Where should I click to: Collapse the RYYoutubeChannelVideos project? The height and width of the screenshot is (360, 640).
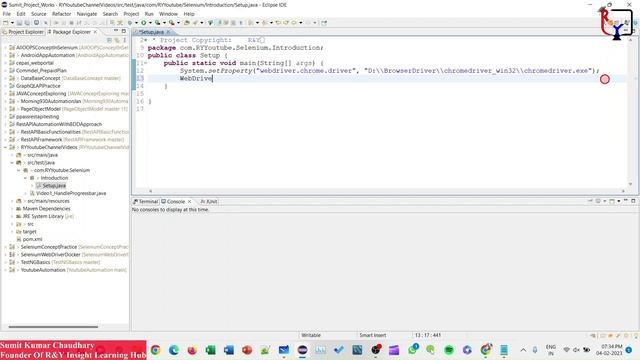pyautogui.click(x=6, y=147)
